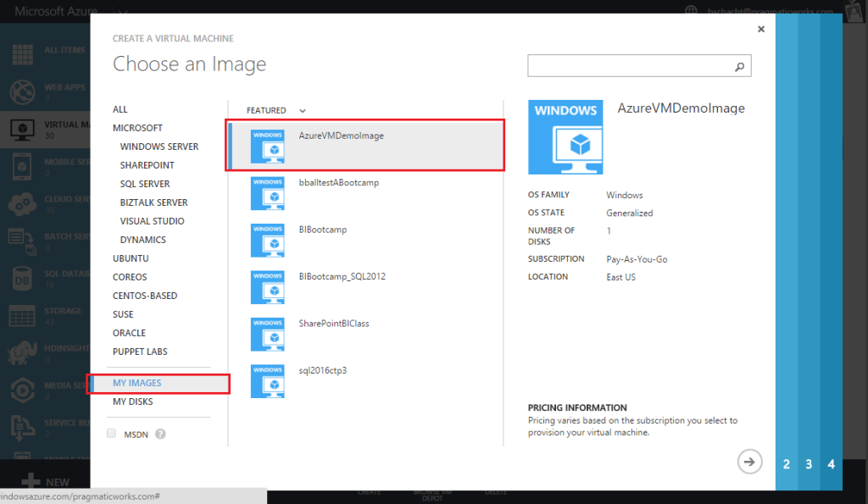868x504 pixels.
Task: Click the Generalized OS state value
Action: (x=630, y=213)
